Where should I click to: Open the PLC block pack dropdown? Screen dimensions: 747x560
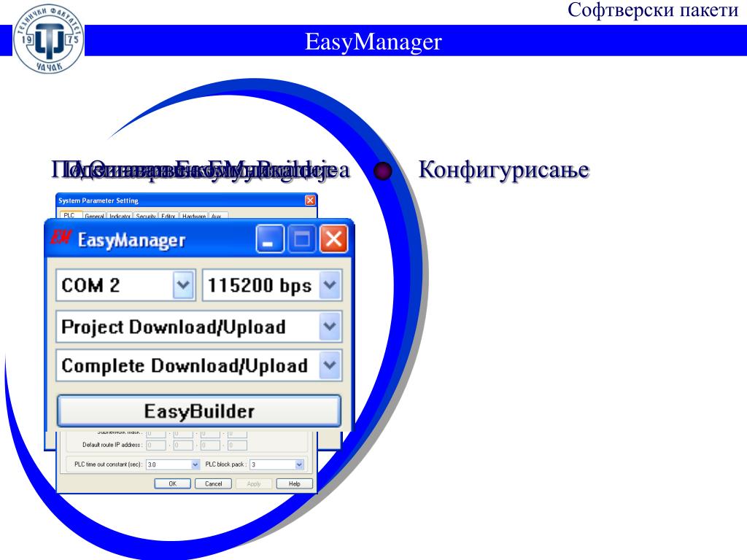(299, 464)
